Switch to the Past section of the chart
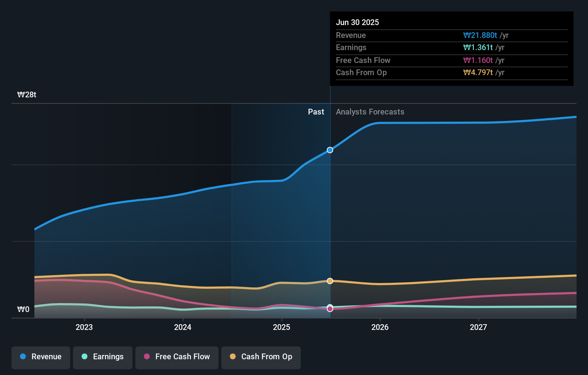This screenshot has width=588, height=375. tap(316, 112)
